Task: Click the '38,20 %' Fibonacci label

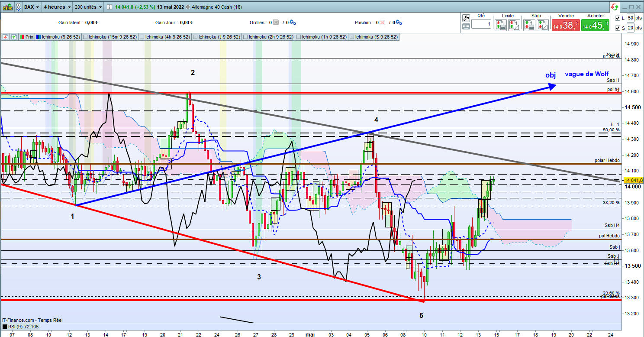Action: 612,202
